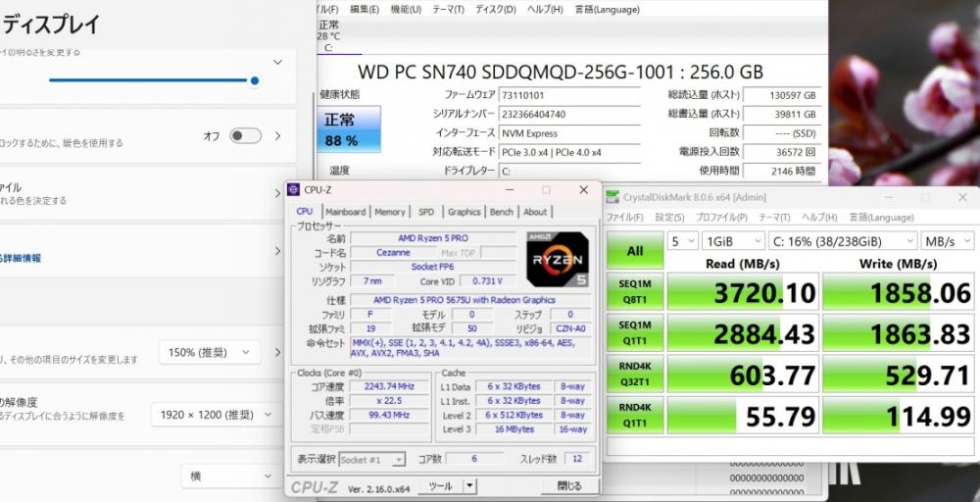Open 言語(Language) menu in CrystalDiskMark
Viewport: 980px width, 502px height.
pos(881,218)
